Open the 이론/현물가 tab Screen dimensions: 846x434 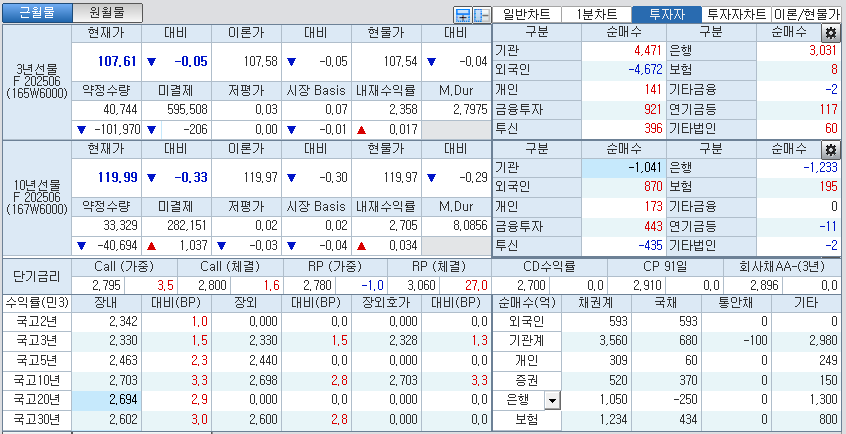pyautogui.click(x=807, y=15)
